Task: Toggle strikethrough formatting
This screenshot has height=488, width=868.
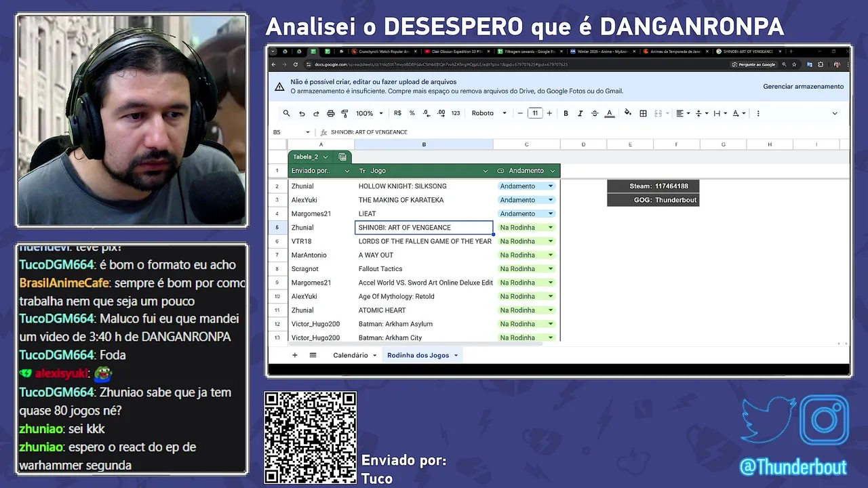Action: point(595,113)
